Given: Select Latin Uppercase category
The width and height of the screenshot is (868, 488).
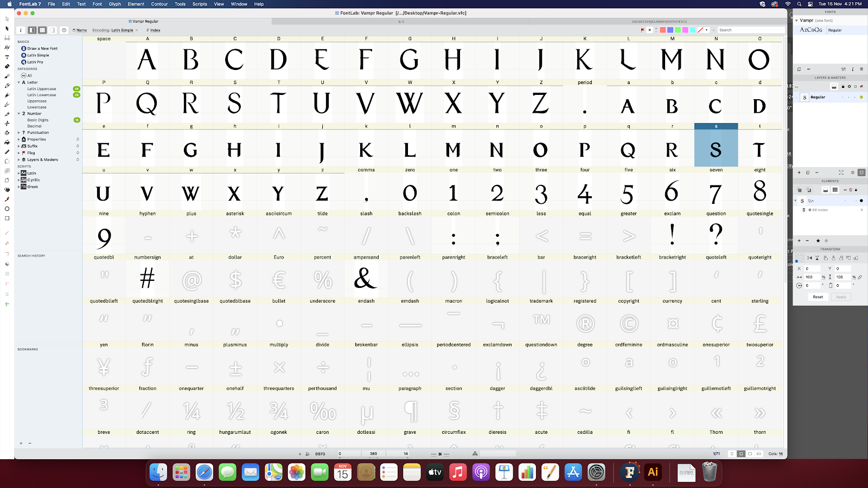Looking at the screenshot, I should pyautogui.click(x=42, y=88).
